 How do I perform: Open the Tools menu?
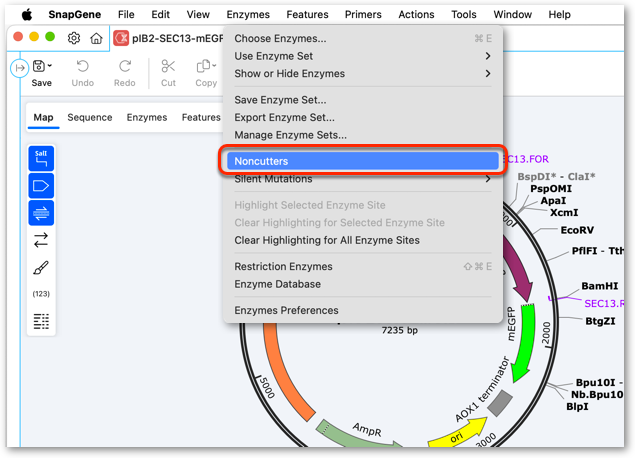(464, 15)
